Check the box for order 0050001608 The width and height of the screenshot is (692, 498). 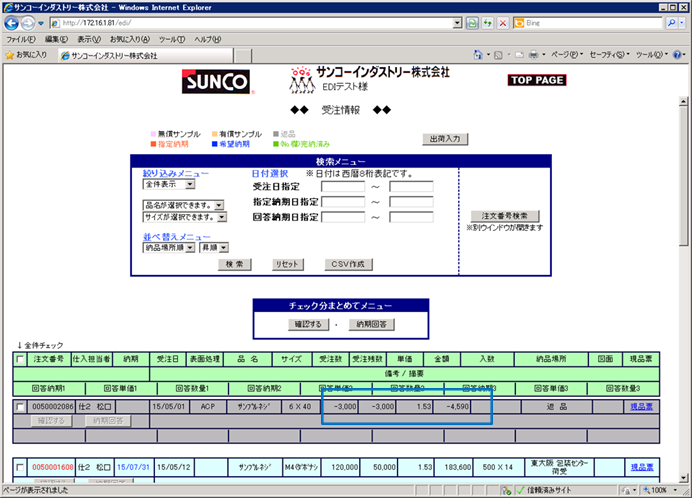pyautogui.click(x=20, y=467)
